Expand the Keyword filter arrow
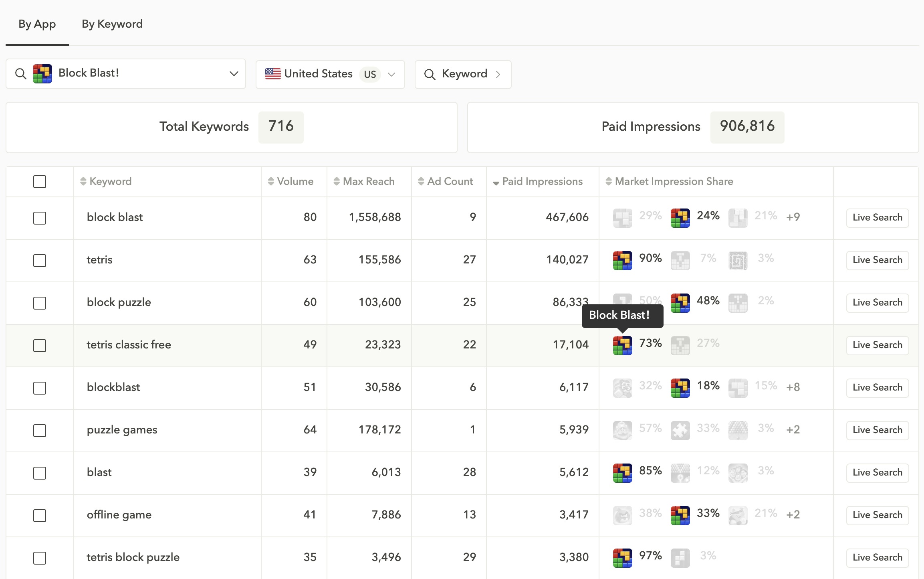 tap(498, 75)
